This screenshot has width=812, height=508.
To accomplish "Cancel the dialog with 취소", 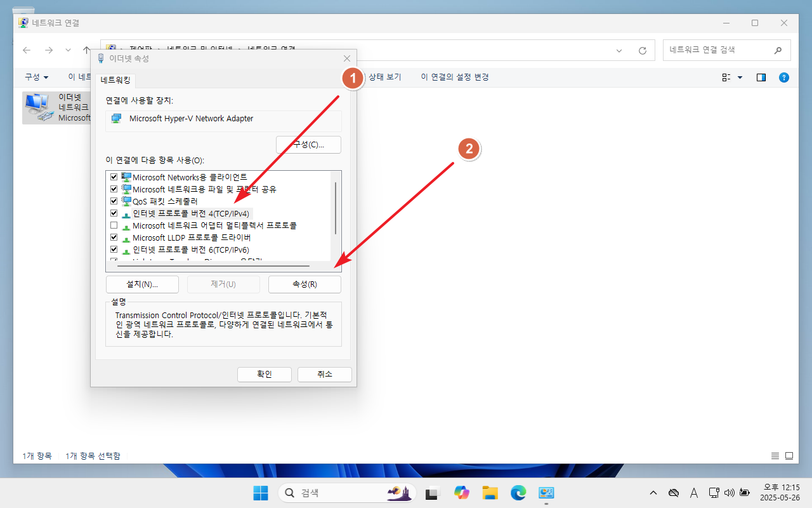I will (325, 374).
